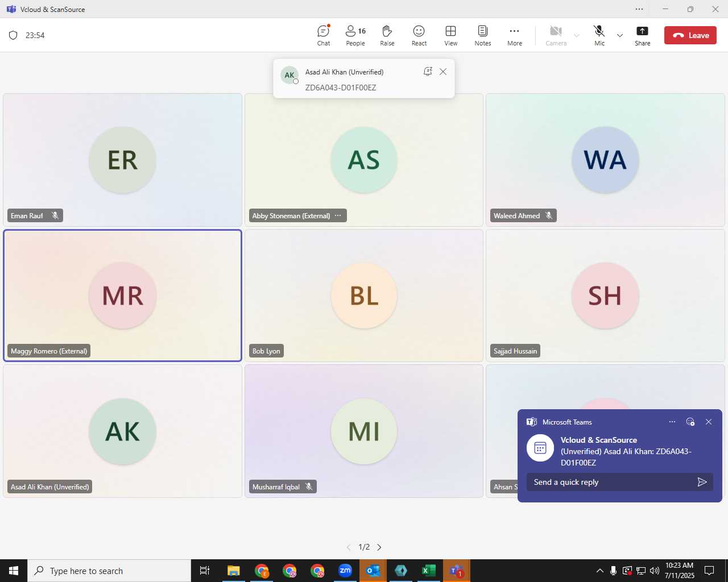
Task: Click Musharraf Iqbal muted microphone icon
Action: 309,487
